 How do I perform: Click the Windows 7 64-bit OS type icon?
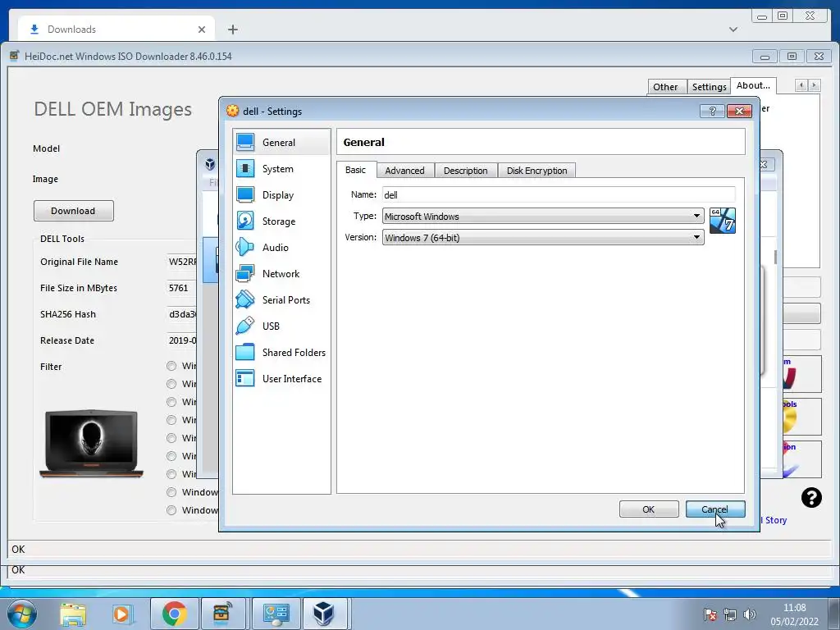tap(722, 221)
